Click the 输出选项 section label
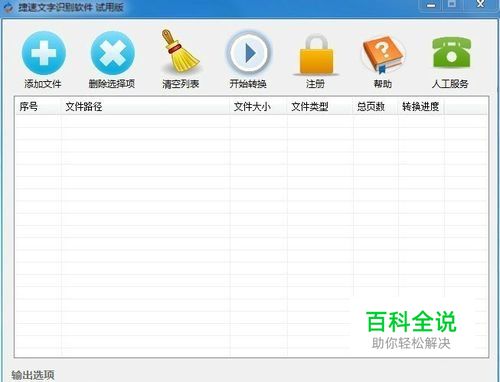The height and width of the screenshot is (382, 500). 33,375
